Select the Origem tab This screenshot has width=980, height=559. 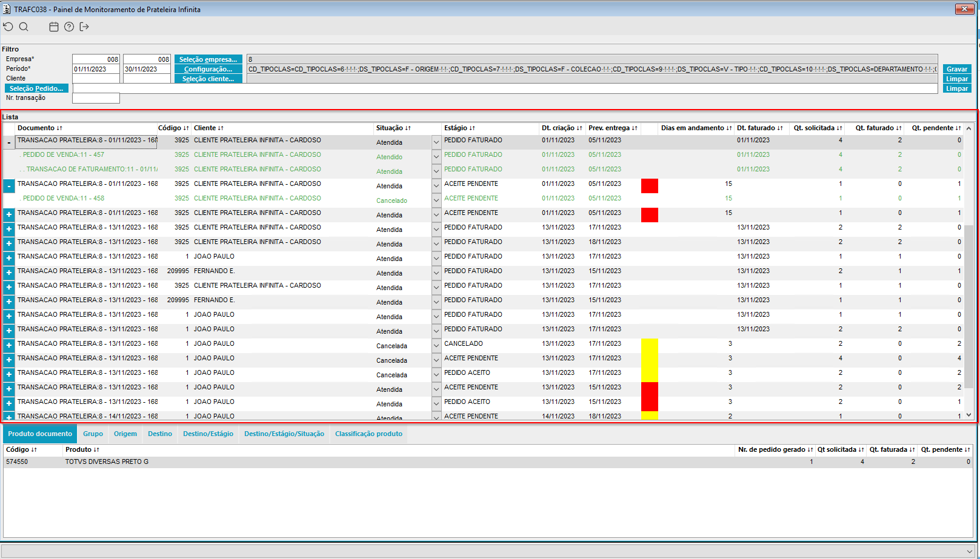(125, 434)
